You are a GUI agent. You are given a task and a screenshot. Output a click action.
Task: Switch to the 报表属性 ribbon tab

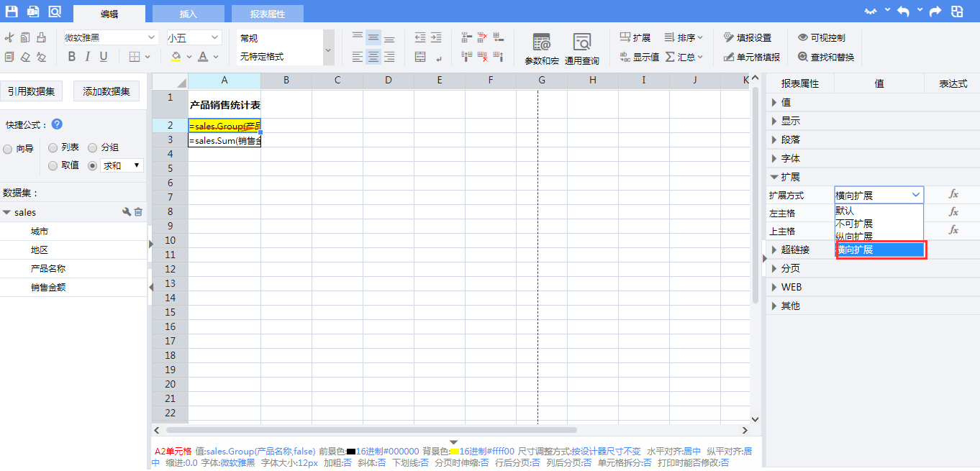coord(268,14)
